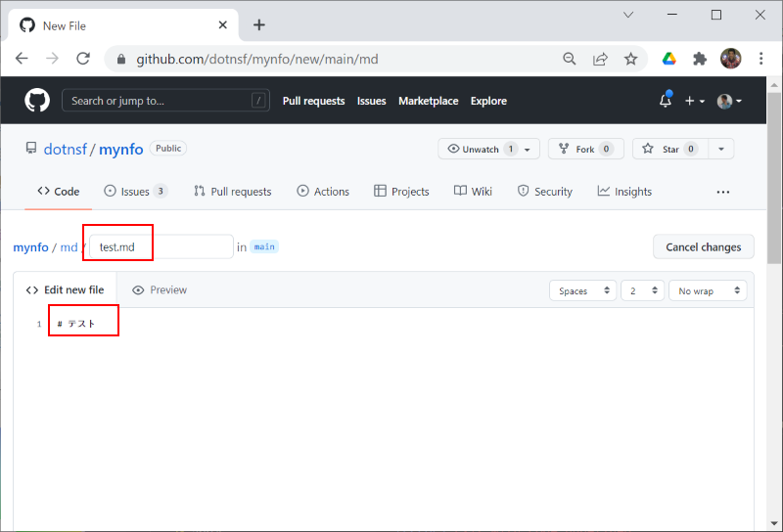Click the scrollbar down arrow
This screenshot has width=783, height=532.
(774, 523)
